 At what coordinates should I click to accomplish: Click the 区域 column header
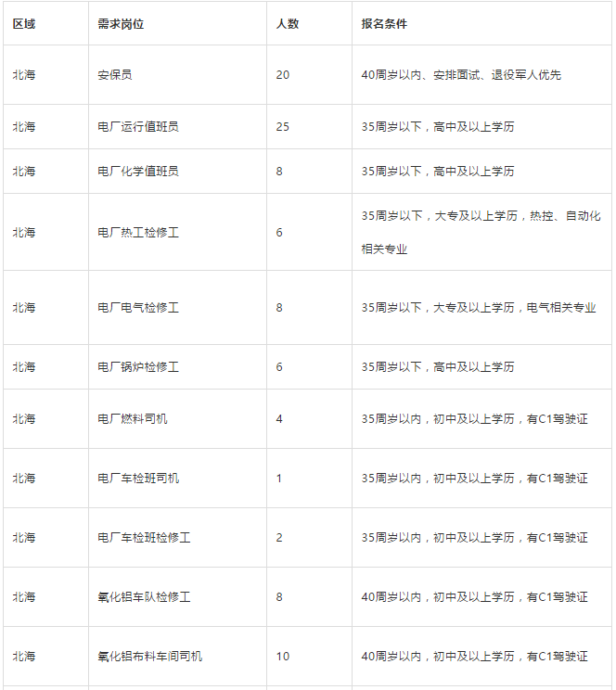coord(24,24)
